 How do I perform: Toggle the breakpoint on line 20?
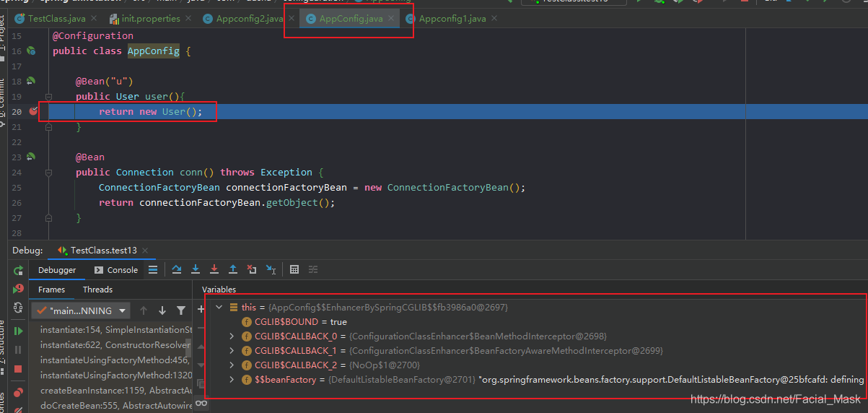pyautogui.click(x=33, y=111)
